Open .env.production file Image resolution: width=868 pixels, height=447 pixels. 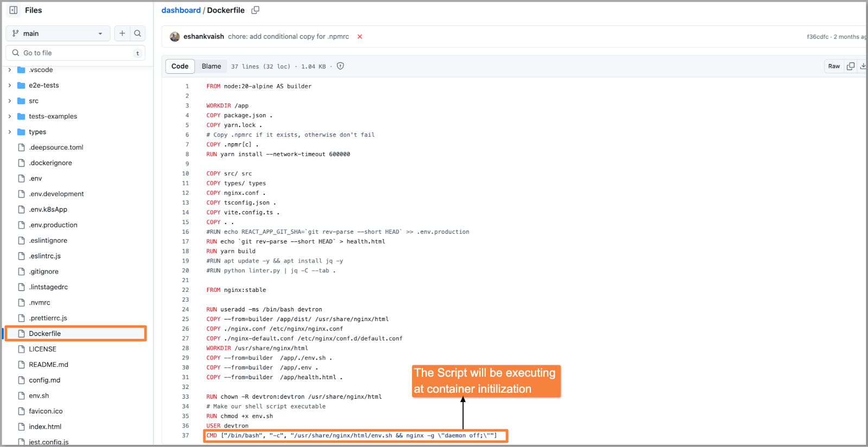pos(53,225)
